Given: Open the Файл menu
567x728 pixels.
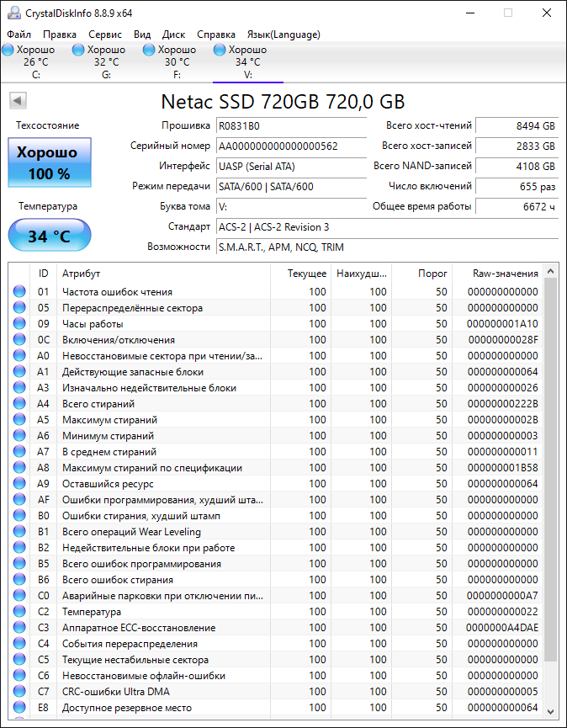Looking at the screenshot, I should tap(19, 35).
